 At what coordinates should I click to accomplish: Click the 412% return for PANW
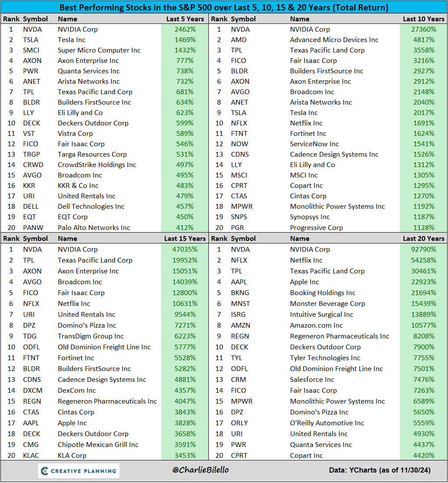point(185,228)
